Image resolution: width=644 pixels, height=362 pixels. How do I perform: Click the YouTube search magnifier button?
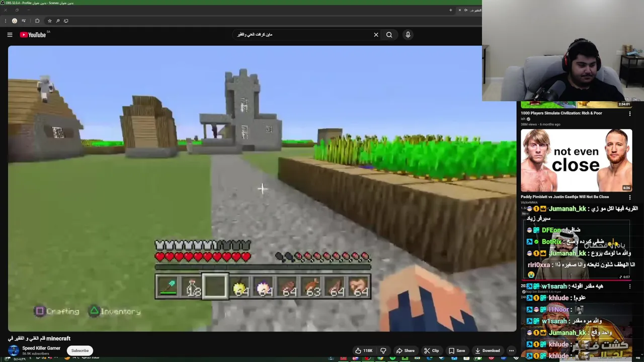pyautogui.click(x=389, y=35)
